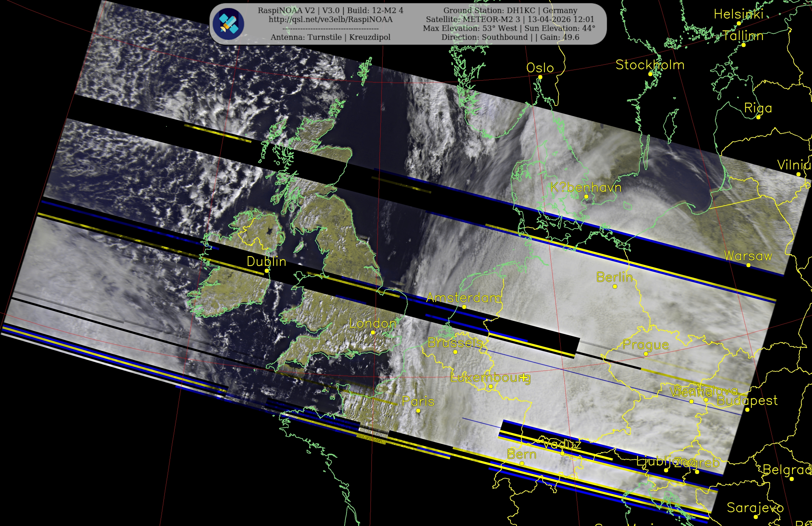Click the Dublin city marker dot
The width and height of the screenshot is (812, 526).
pos(267,270)
